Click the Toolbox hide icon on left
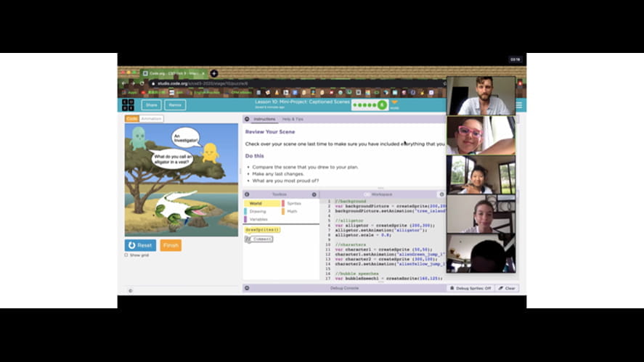 click(247, 194)
